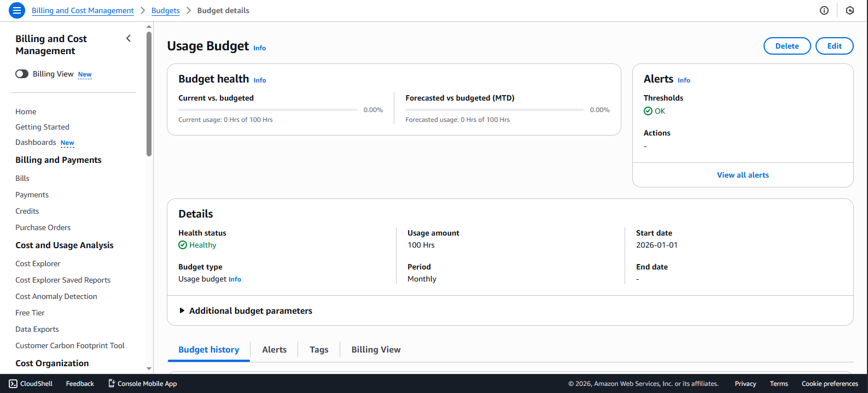
Task: Open Data Exports in sidebar
Action: (37, 329)
